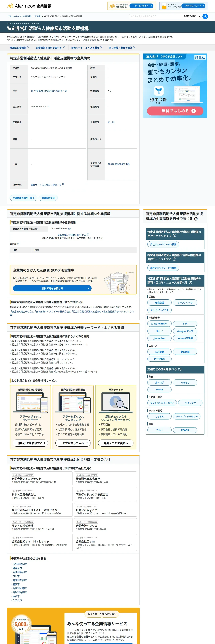This screenshot has width=215, height=644.
Task: Open the 時事研究会株式会社 company card
Action: tap(105, 478)
